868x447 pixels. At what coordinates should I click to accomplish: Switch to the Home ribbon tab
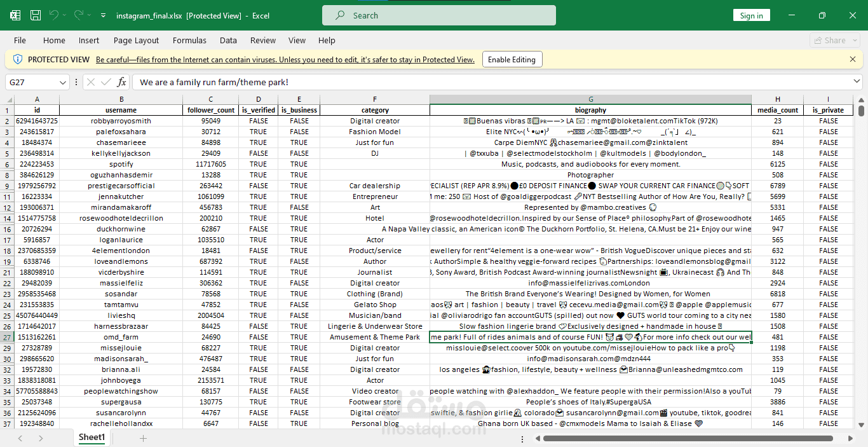tap(54, 40)
